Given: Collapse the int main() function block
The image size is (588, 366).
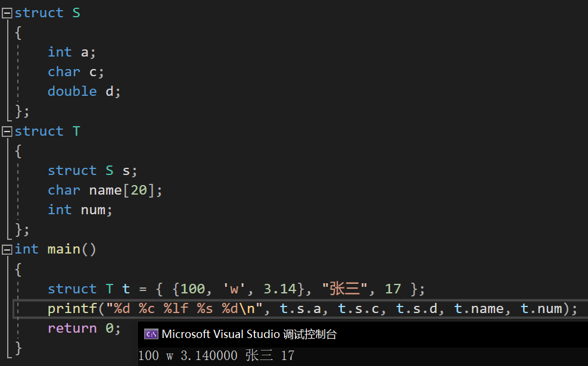Looking at the screenshot, I should [x=7, y=249].
